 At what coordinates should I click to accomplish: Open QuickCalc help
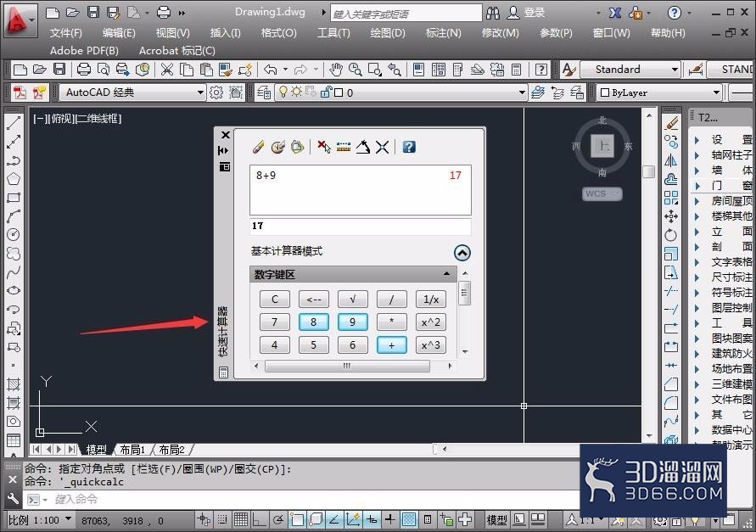pyautogui.click(x=409, y=147)
